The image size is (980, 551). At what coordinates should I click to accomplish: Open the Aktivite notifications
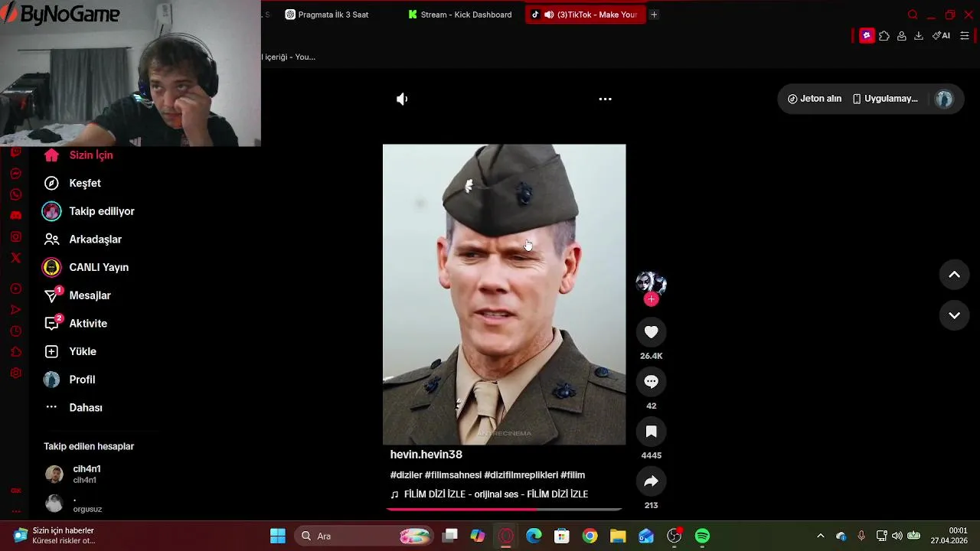[74, 324]
